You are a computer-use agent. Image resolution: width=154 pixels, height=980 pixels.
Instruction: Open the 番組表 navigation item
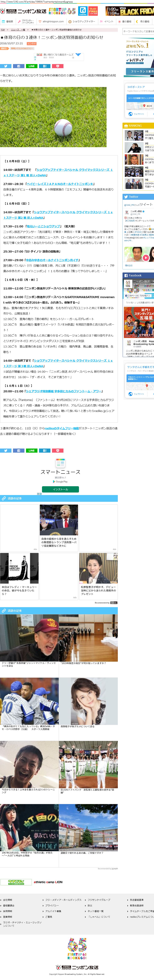tap(8, 22)
